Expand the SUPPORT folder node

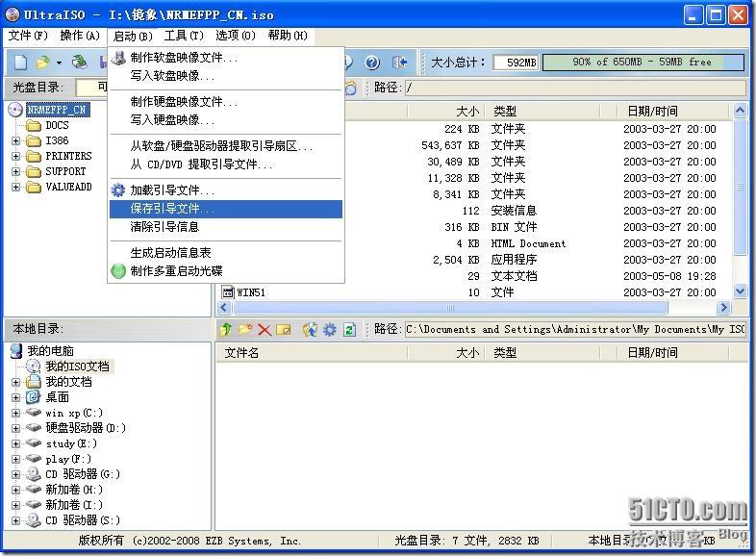click(x=16, y=171)
